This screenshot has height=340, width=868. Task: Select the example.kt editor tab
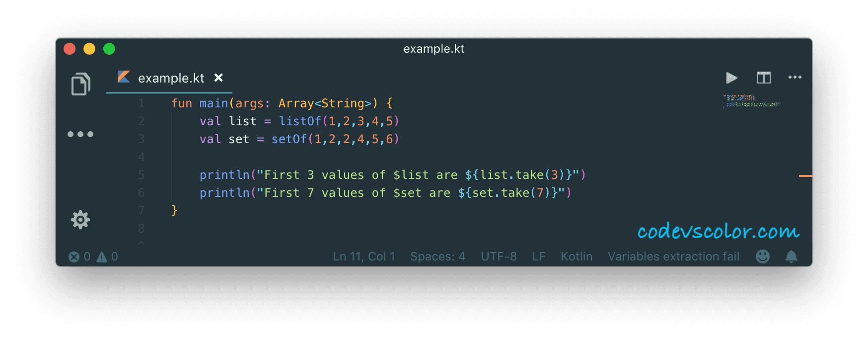[x=169, y=78]
